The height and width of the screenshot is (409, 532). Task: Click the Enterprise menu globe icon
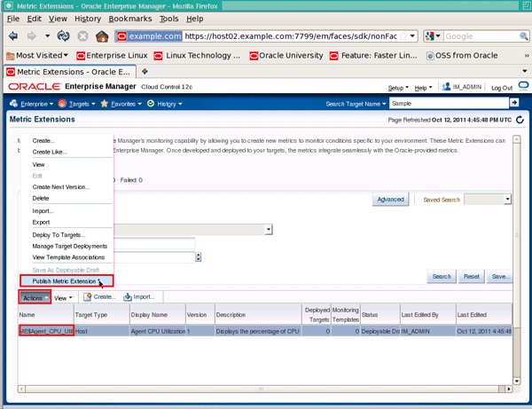pyautogui.click(x=13, y=104)
